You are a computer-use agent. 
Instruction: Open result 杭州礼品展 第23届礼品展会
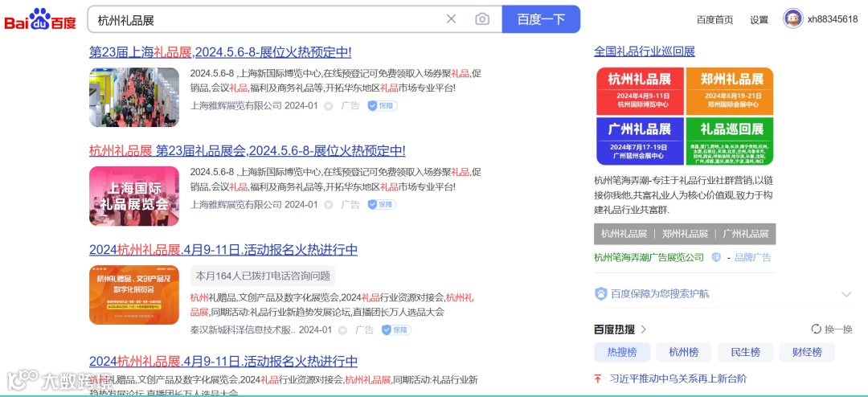247,150
